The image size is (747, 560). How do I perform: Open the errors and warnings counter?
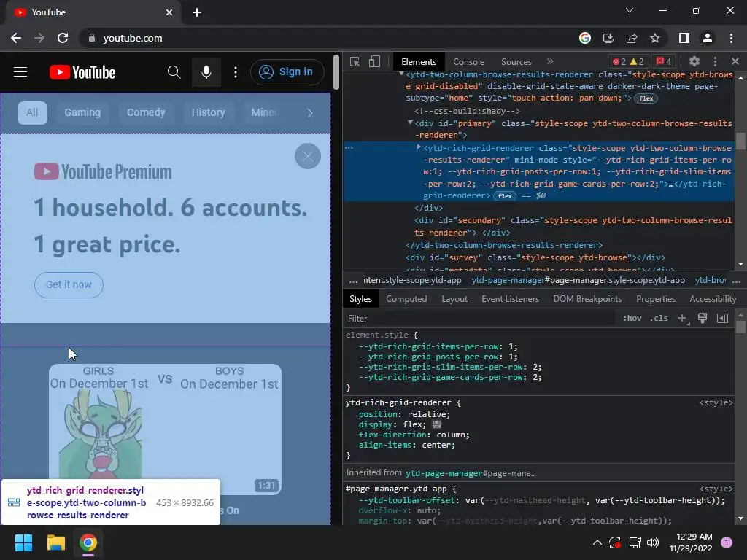pos(628,62)
